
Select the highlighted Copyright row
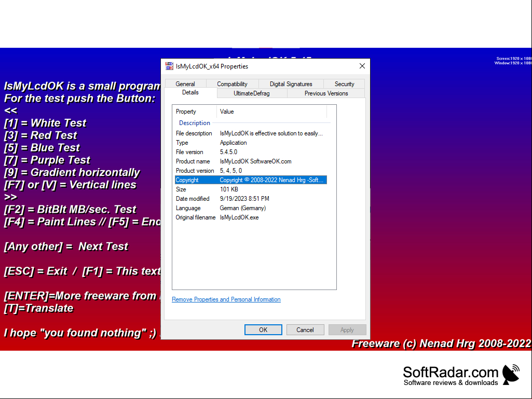pyautogui.click(x=251, y=180)
